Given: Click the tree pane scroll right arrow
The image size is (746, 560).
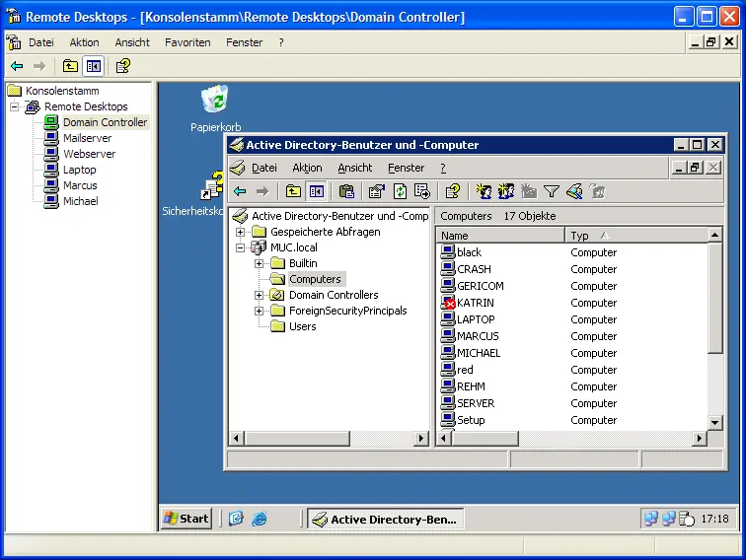Looking at the screenshot, I should tap(420, 438).
